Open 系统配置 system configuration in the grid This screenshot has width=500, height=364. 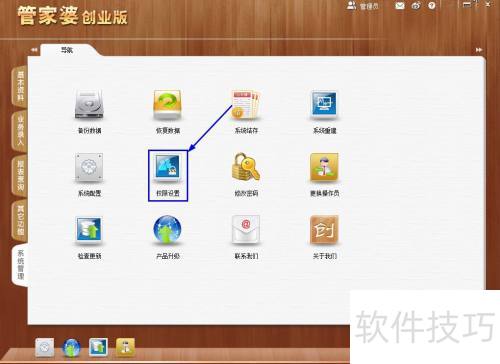tap(89, 168)
